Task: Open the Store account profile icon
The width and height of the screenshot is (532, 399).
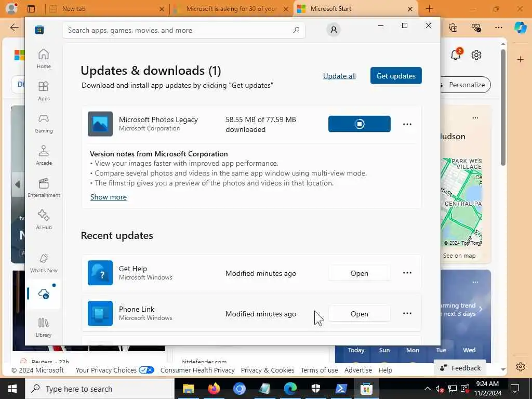Action: (334, 30)
